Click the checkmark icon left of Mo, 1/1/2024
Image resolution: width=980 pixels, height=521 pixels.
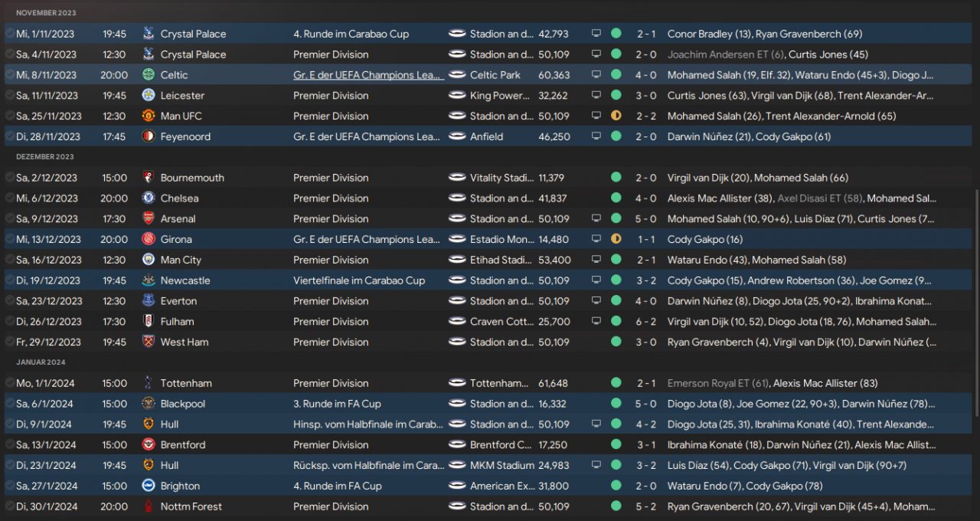(9, 383)
